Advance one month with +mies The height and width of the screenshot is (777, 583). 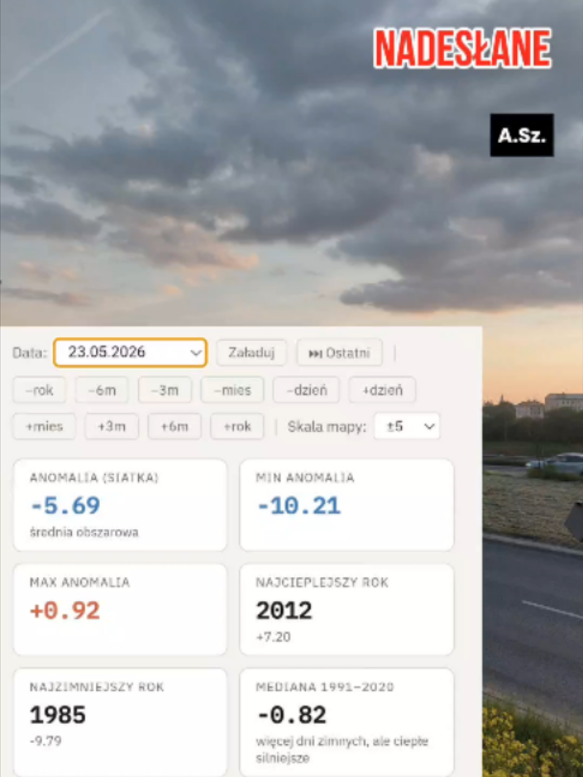44,426
